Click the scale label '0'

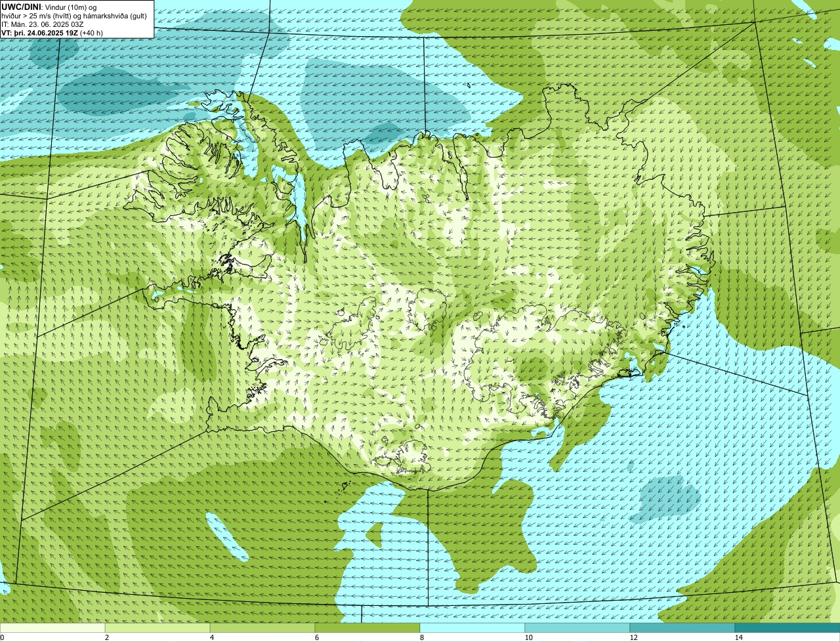tap(2, 637)
